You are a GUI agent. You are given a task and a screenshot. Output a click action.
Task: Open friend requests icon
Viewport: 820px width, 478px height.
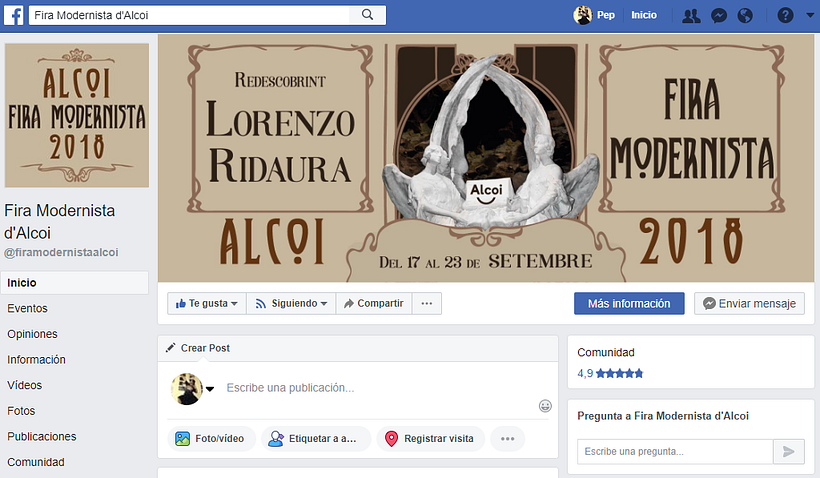[x=691, y=16]
